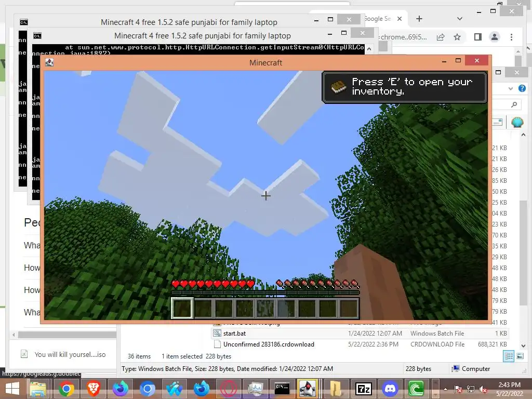Viewport: 532px width, 399px height.
Task: Click the Chrome address bar
Action: [x=403, y=37]
